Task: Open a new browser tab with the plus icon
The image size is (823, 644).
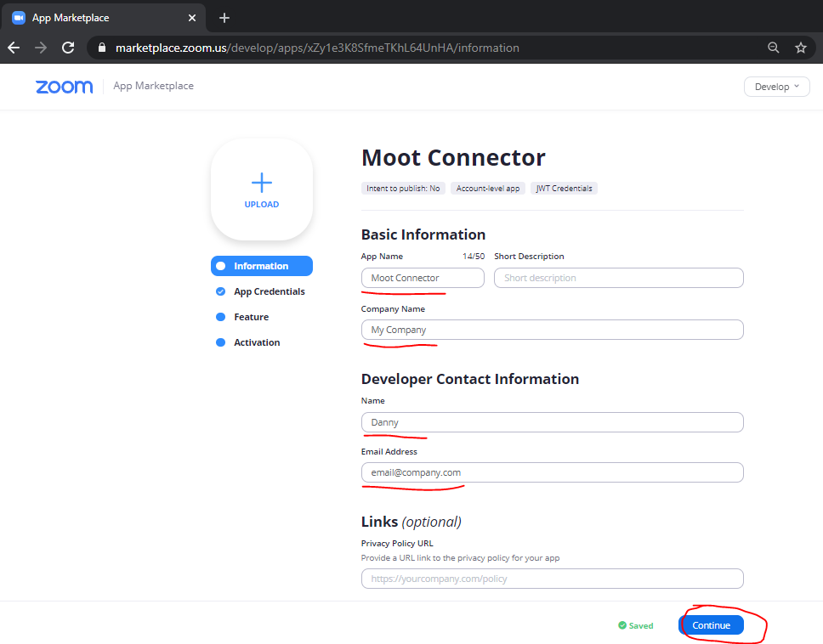Action: point(224,18)
